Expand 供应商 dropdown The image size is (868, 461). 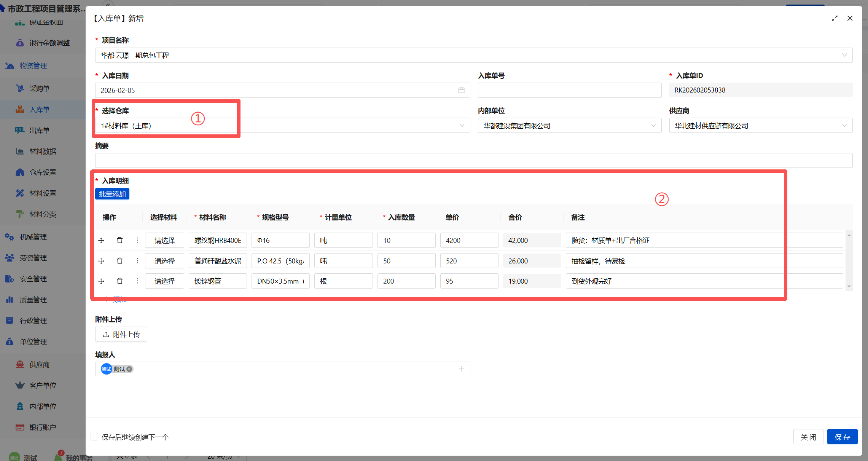(x=844, y=126)
